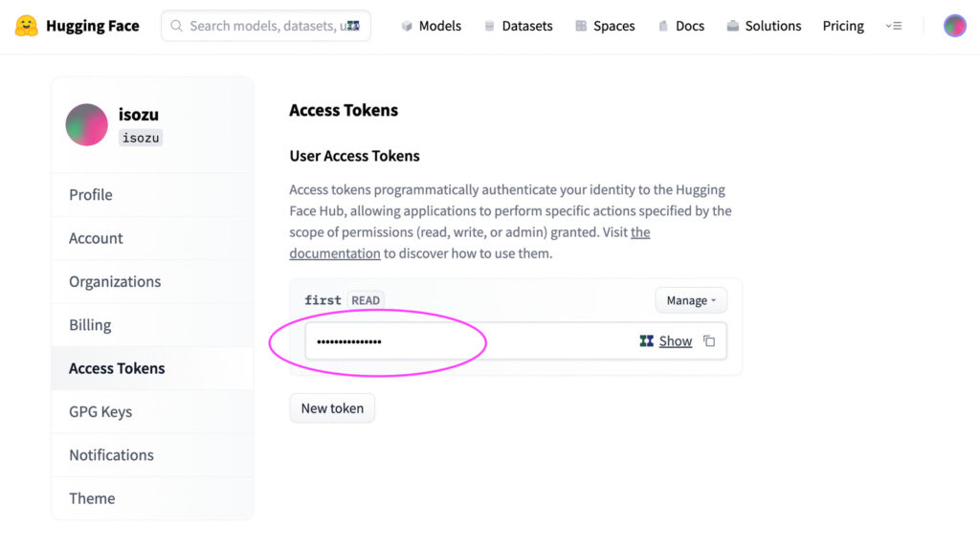Open the user avatar menu in header
980x548 pixels.
point(954,26)
